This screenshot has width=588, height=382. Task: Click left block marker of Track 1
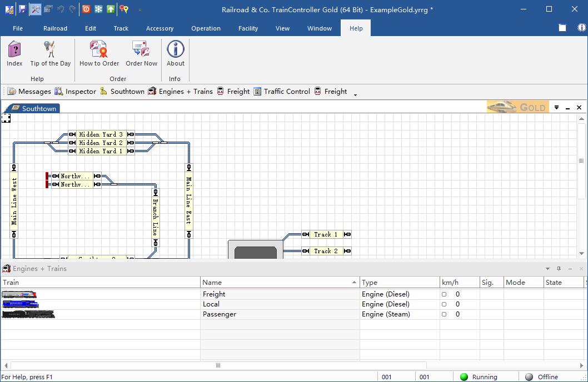tap(306, 234)
